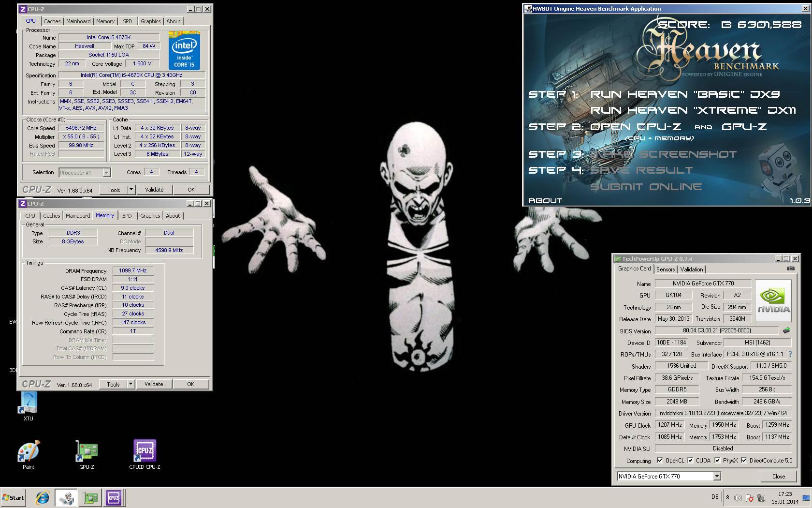Image resolution: width=812 pixels, height=508 pixels.
Task: Open the Action Center flag tray icon
Action: tap(750, 497)
